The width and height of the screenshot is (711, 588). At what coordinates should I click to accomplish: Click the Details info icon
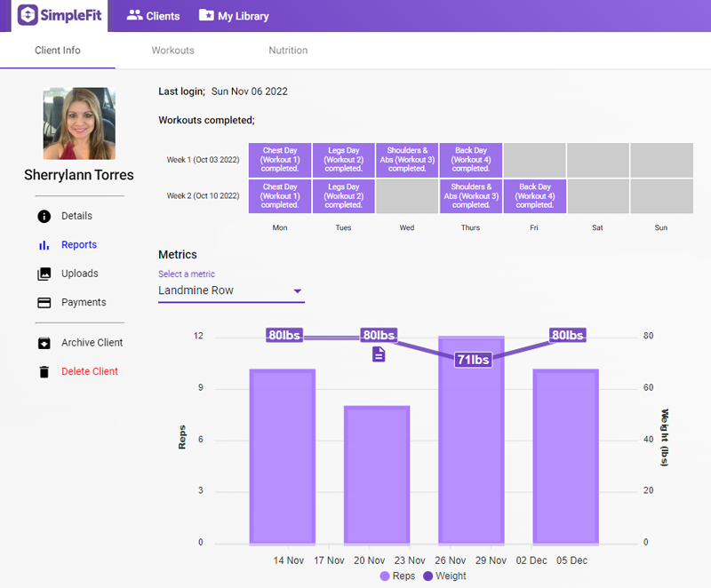tap(44, 217)
